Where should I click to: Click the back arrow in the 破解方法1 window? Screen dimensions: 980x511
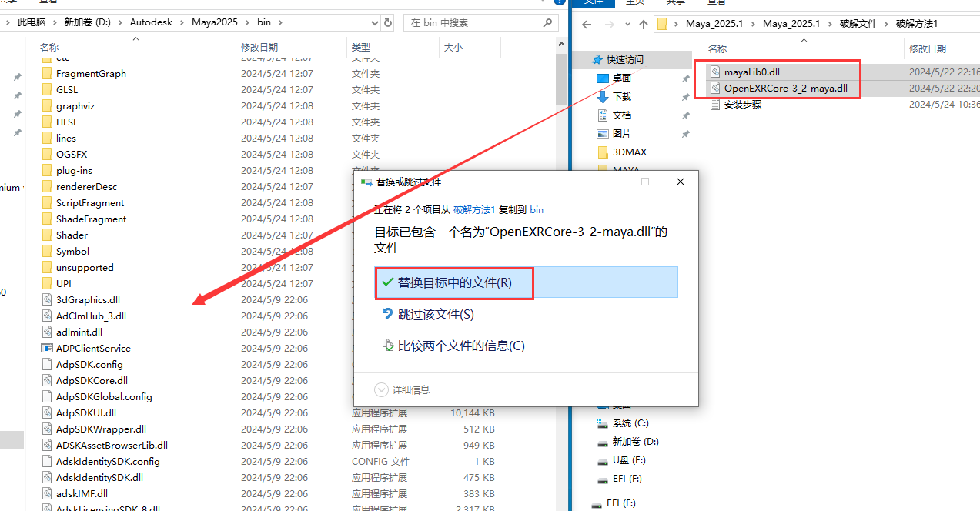[586, 24]
